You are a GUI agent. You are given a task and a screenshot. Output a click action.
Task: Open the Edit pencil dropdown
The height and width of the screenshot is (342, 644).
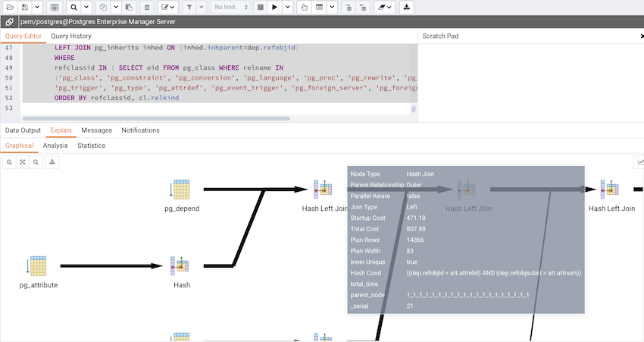pyautogui.click(x=167, y=7)
